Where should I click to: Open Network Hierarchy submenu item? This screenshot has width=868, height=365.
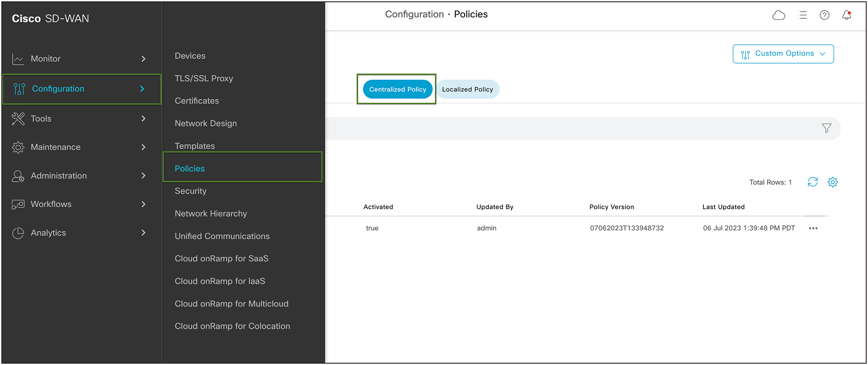click(x=211, y=214)
